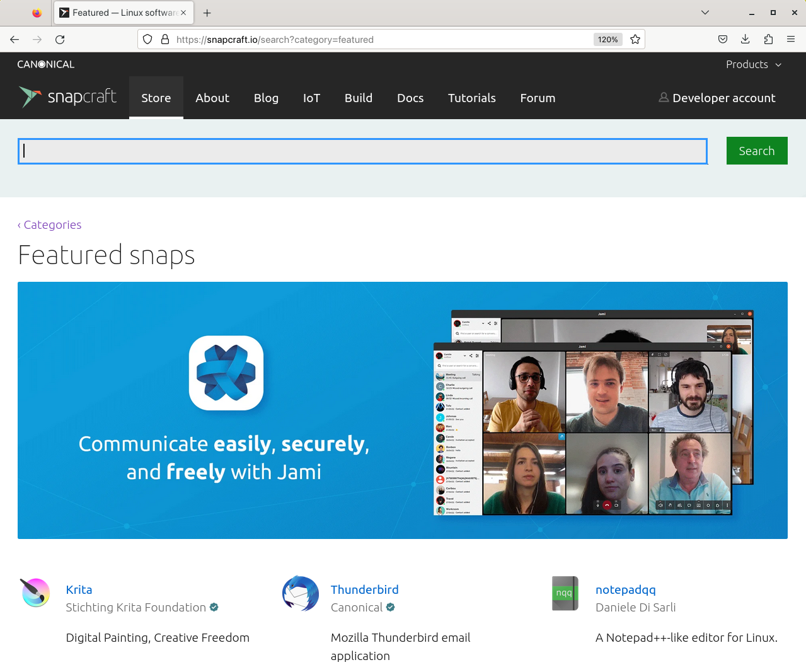The height and width of the screenshot is (672, 806).
Task: Click the Featured browser tab
Action: point(124,13)
